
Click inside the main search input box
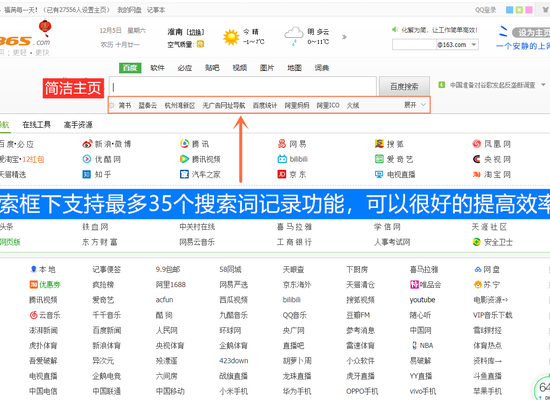243,86
